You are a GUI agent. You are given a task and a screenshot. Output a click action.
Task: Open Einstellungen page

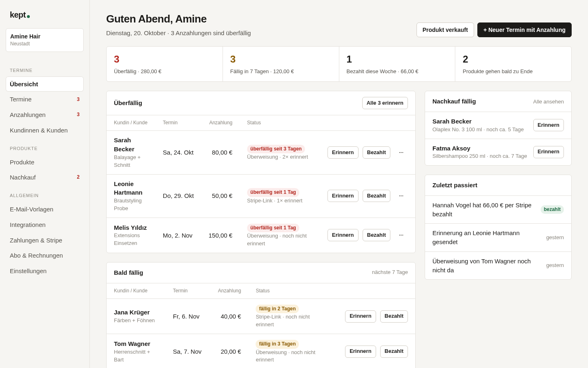coord(45,271)
